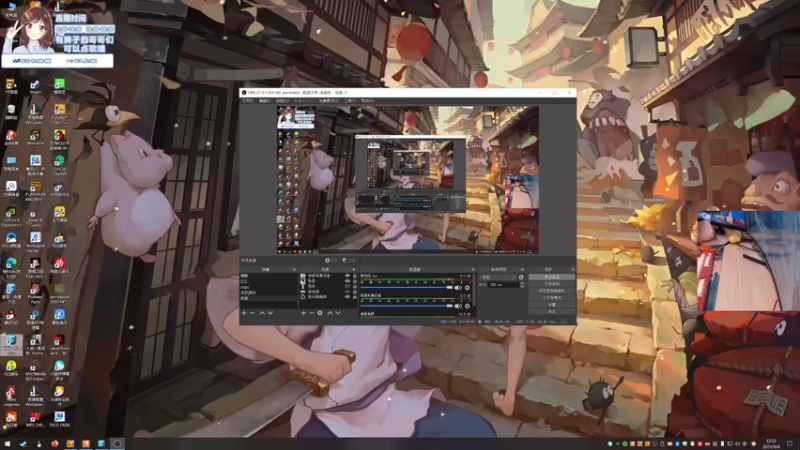The height and width of the screenshot is (450, 800).
Task: Click the highlighted stop streaming button
Action: click(x=552, y=277)
